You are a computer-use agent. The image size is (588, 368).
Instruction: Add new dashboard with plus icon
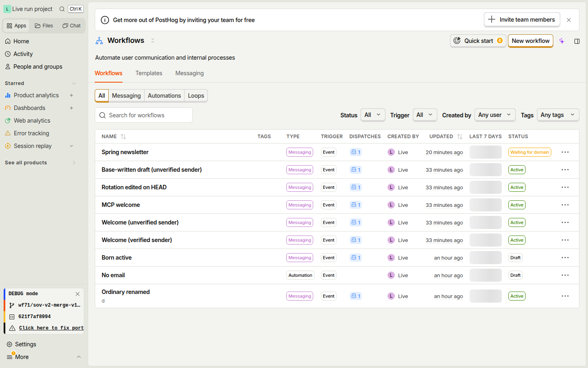click(x=71, y=108)
